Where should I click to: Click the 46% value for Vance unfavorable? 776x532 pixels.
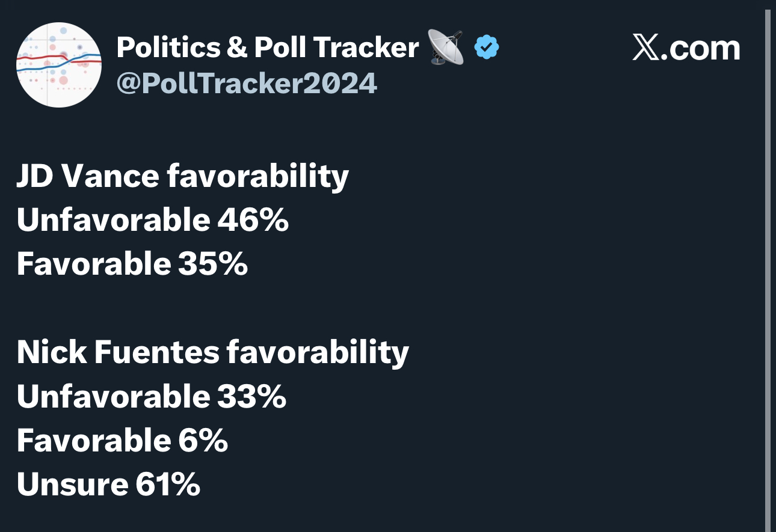coord(253,221)
